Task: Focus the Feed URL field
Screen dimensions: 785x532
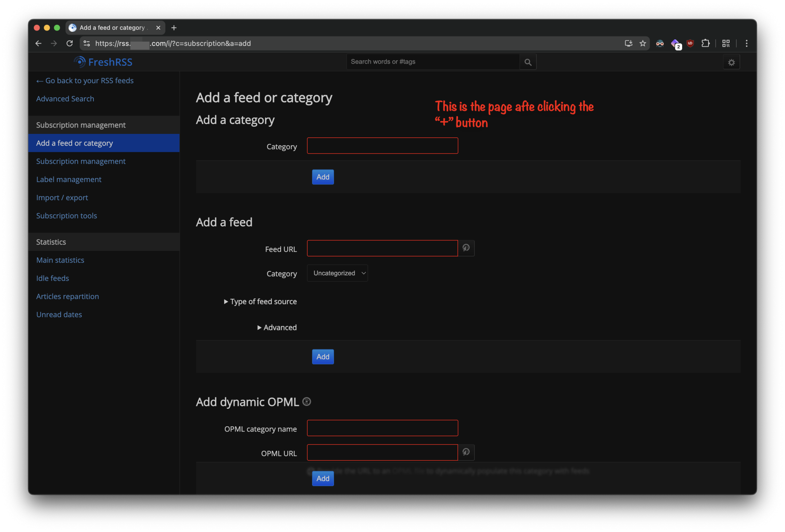Action: tap(382, 248)
